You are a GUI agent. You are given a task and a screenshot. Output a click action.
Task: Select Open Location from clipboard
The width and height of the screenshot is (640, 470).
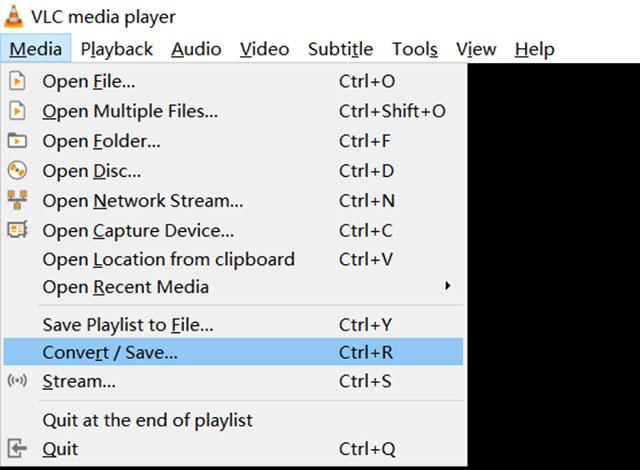(x=168, y=259)
